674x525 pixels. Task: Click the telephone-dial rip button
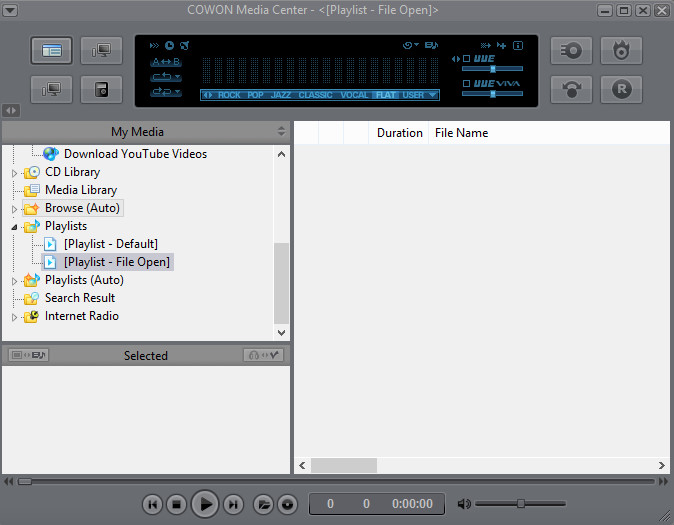571,89
